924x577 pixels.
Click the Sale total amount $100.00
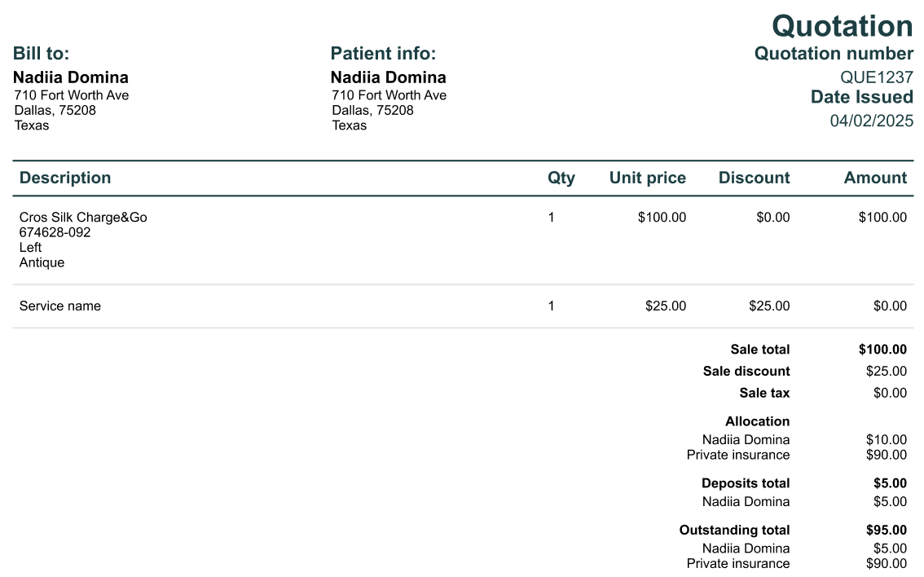882,350
